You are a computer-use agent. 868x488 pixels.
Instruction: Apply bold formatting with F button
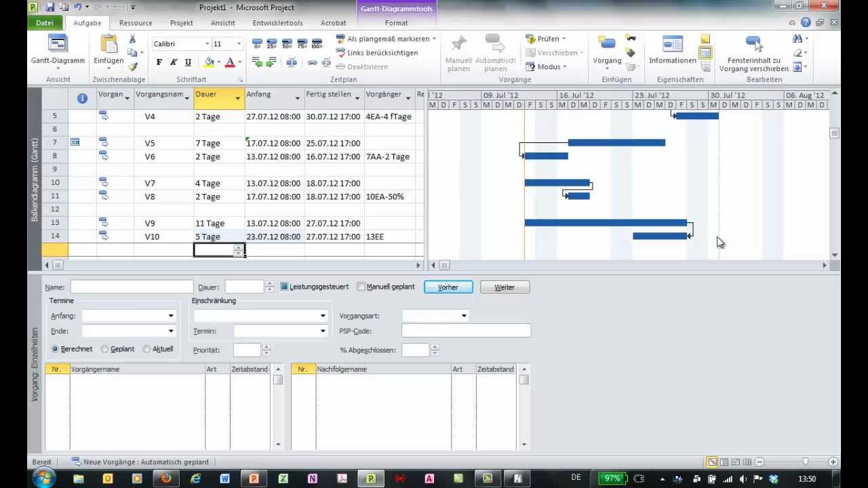(159, 62)
